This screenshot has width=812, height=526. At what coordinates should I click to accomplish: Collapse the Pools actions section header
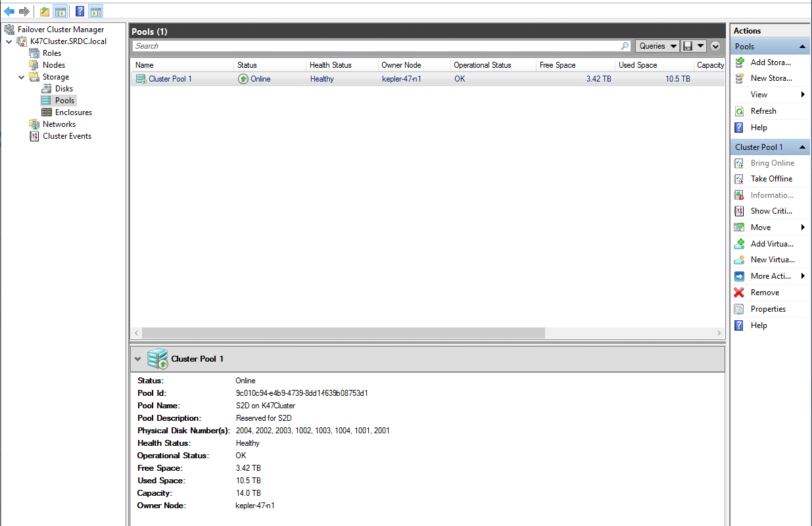[x=802, y=47]
